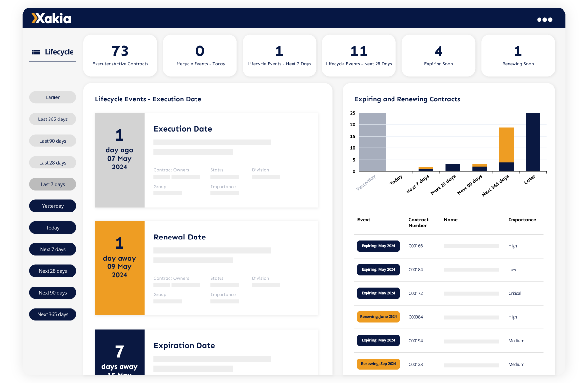Open the 4 Expiring Soon card

439,55
